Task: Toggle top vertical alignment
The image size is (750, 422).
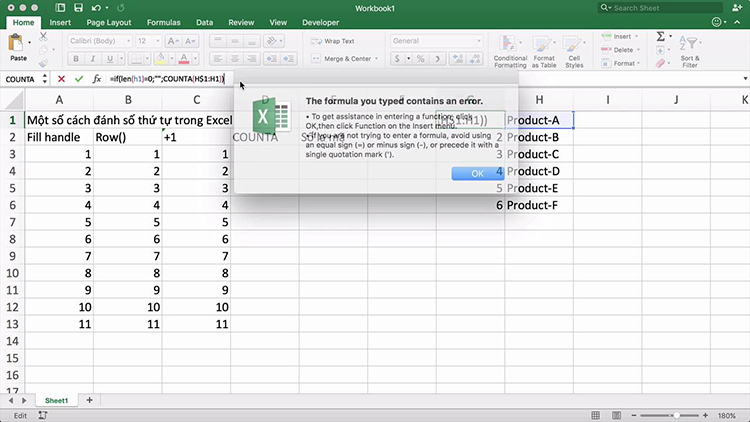Action: tap(218, 41)
